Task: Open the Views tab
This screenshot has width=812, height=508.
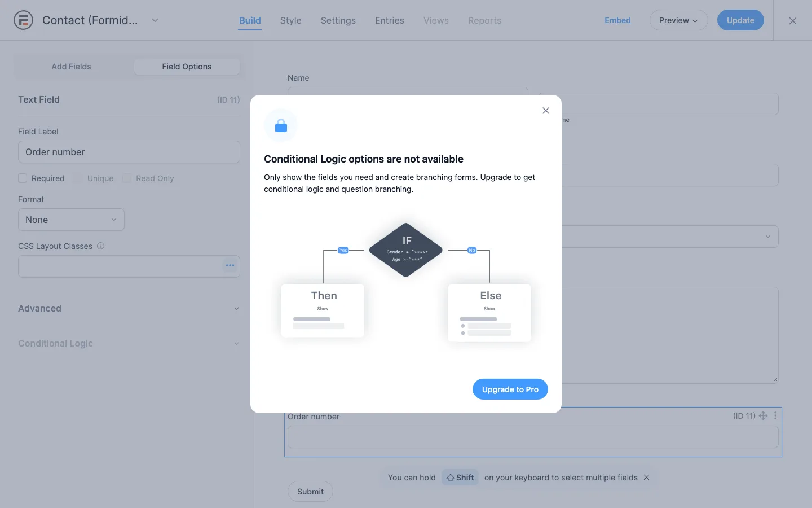Action: tap(436, 20)
